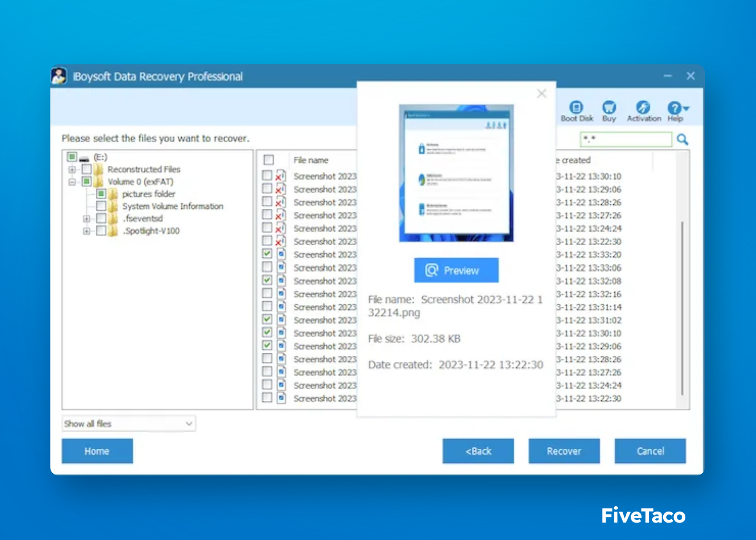This screenshot has height=540, width=756.
Task: Click the Preview button
Action: click(x=456, y=271)
